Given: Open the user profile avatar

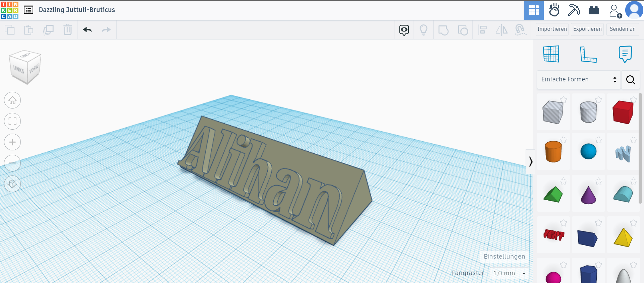Looking at the screenshot, I should 634,10.
